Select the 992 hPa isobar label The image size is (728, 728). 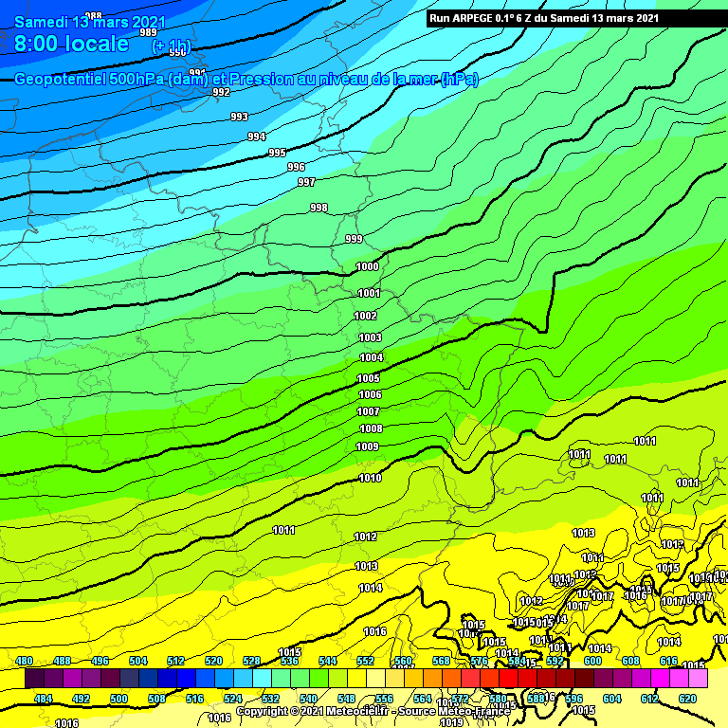click(221, 92)
